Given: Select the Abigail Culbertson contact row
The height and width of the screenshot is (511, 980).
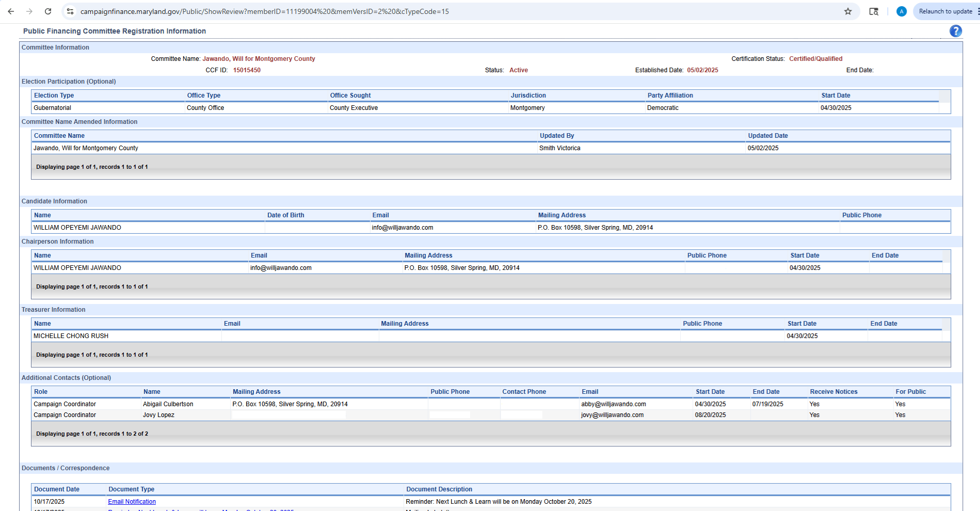Looking at the screenshot, I should pos(168,404).
